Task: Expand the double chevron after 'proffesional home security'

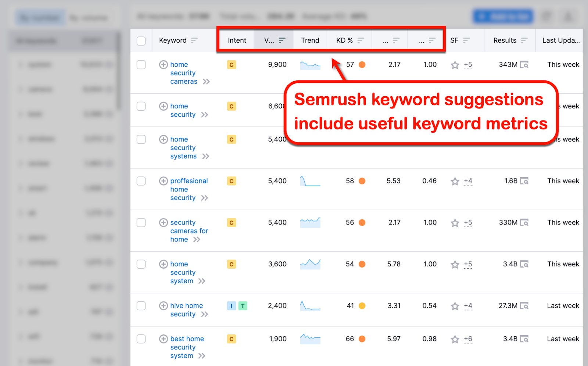Action: click(205, 198)
